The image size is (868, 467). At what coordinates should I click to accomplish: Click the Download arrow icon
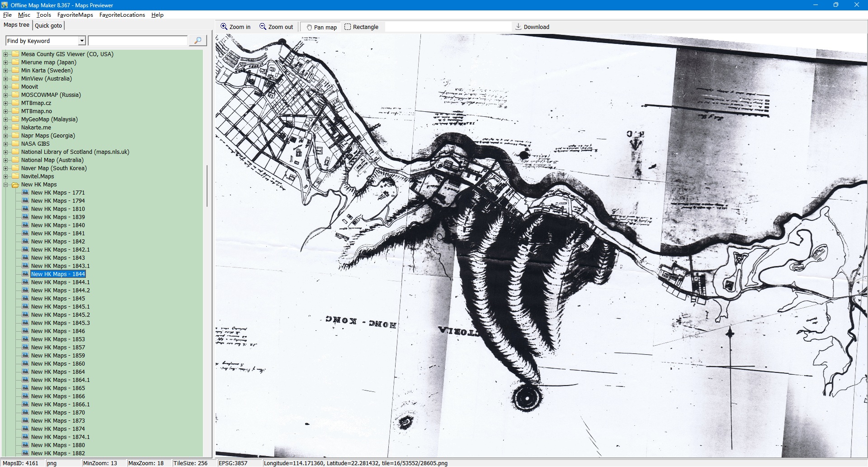point(518,27)
